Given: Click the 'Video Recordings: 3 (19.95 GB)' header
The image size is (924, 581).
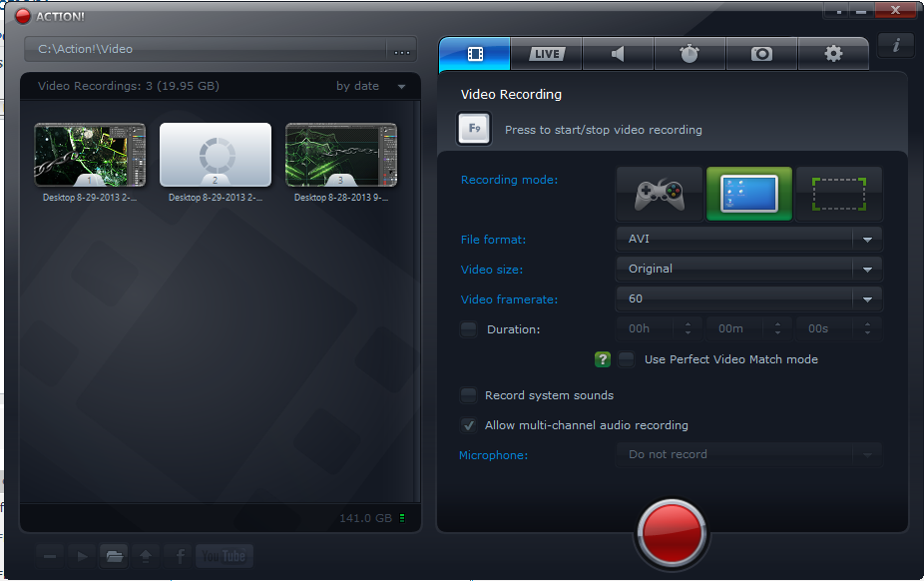Looking at the screenshot, I should 129,86.
